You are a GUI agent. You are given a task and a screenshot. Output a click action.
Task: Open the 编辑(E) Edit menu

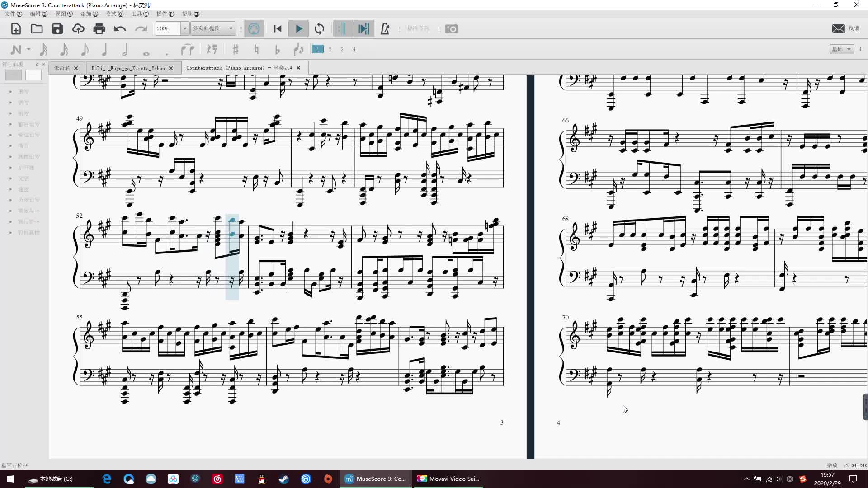click(x=38, y=14)
